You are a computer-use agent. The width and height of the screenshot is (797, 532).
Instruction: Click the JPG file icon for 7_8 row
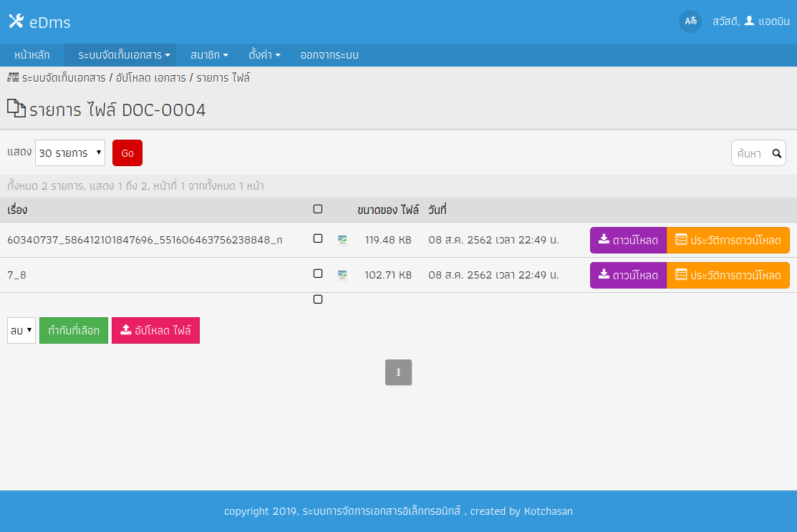point(342,275)
